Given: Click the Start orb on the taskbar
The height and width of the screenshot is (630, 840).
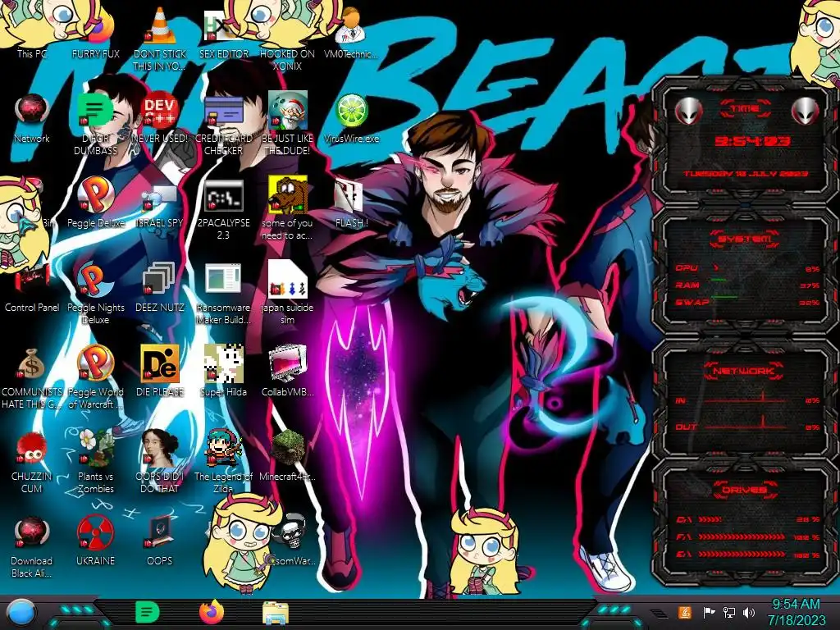Looking at the screenshot, I should [x=21, y=613].
